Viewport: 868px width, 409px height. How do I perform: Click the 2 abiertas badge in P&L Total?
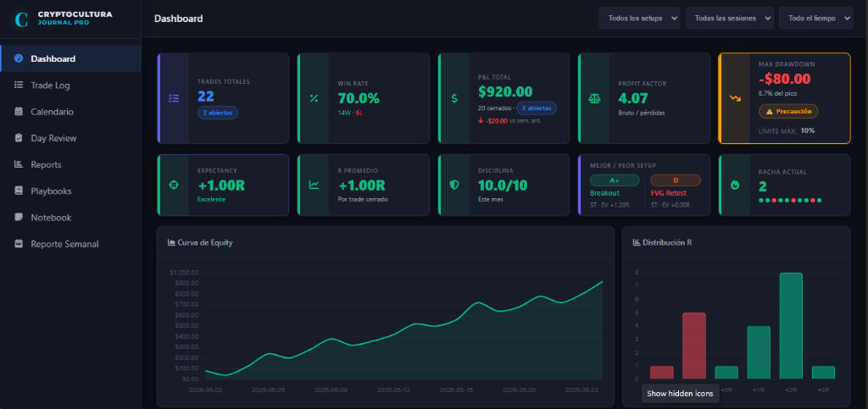point(537,108)
